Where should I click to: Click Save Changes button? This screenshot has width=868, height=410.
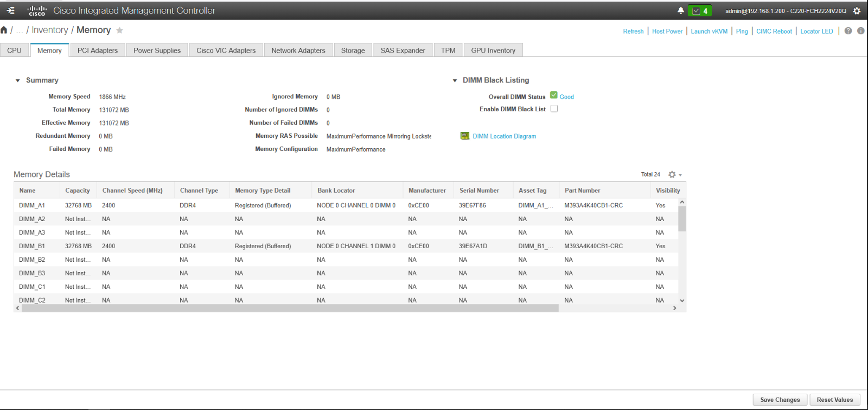(780, 400)
